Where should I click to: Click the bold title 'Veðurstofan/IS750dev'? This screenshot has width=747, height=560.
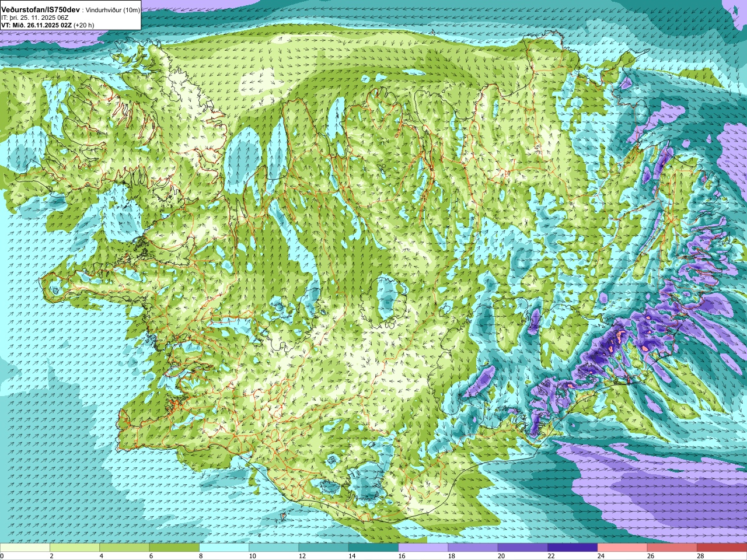click(41, 10)
